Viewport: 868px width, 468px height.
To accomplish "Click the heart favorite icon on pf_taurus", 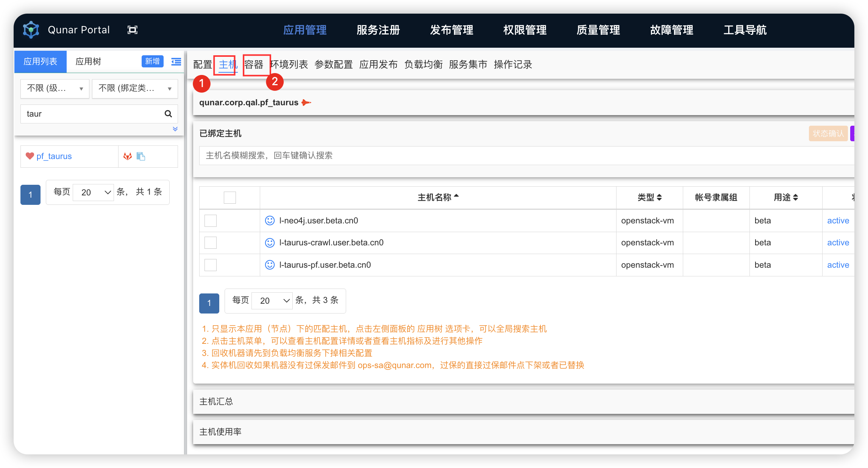I will click(x=30, y=156).
